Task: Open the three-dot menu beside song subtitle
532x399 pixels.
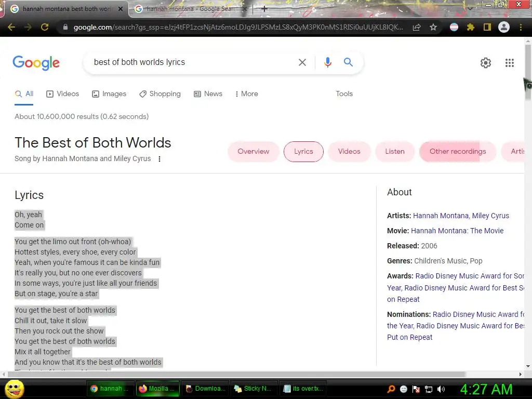Action: coord(159,159)
